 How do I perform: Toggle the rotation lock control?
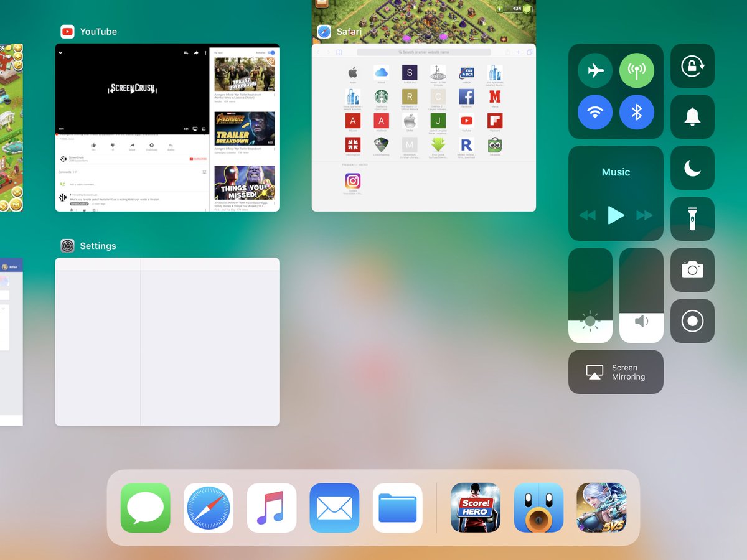click(692, 65)
